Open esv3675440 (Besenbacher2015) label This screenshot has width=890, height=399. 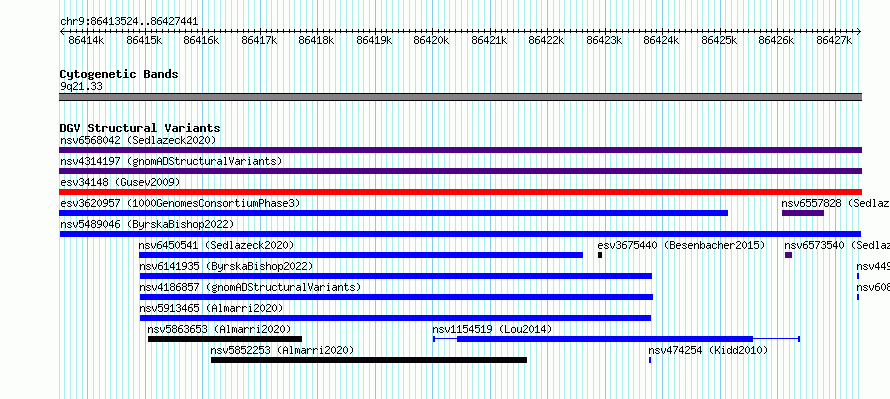(x=681, y=245)
